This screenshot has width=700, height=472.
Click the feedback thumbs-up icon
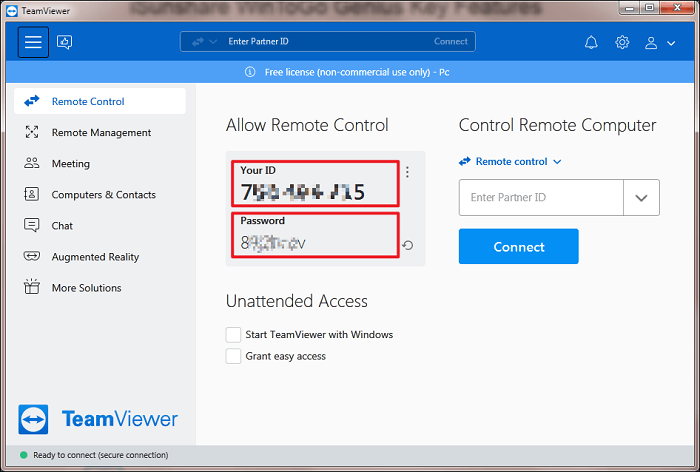coord(65,42)
